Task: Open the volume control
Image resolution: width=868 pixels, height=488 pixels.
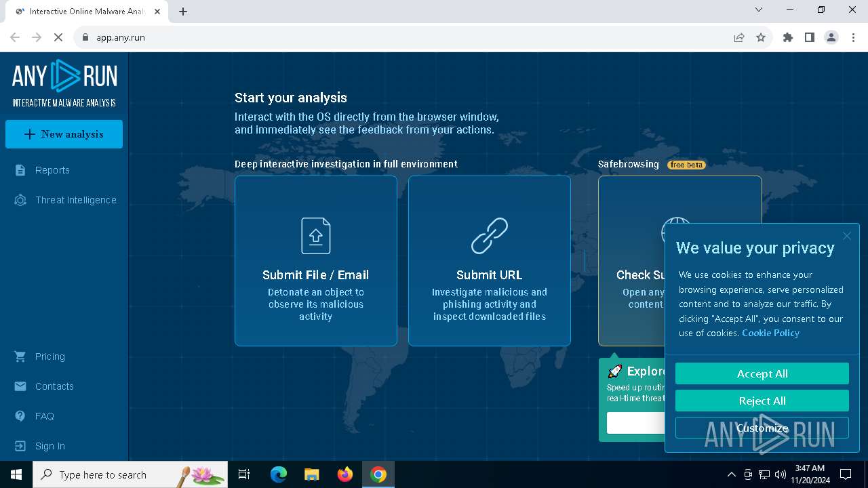Action: pyautogui.click(x=781, y=474)
